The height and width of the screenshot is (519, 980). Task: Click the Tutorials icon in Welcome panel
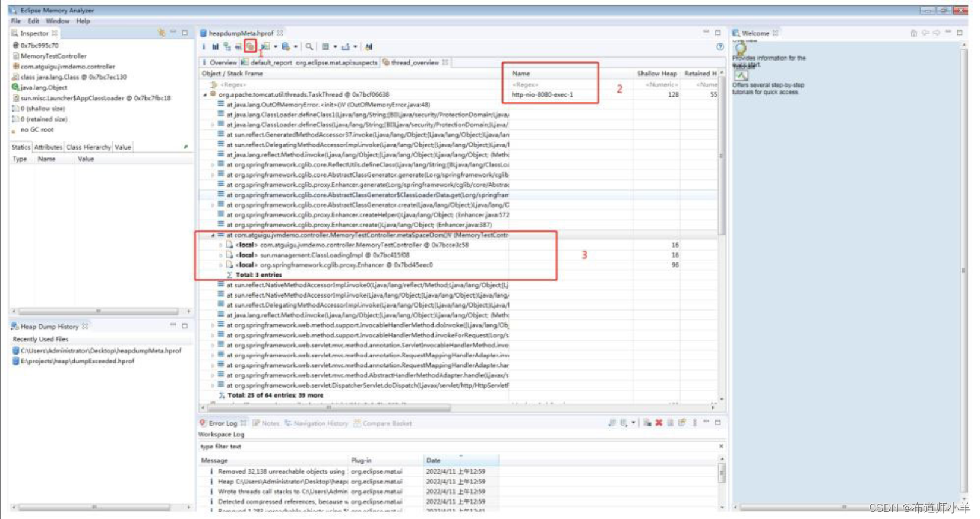[740, 76]
